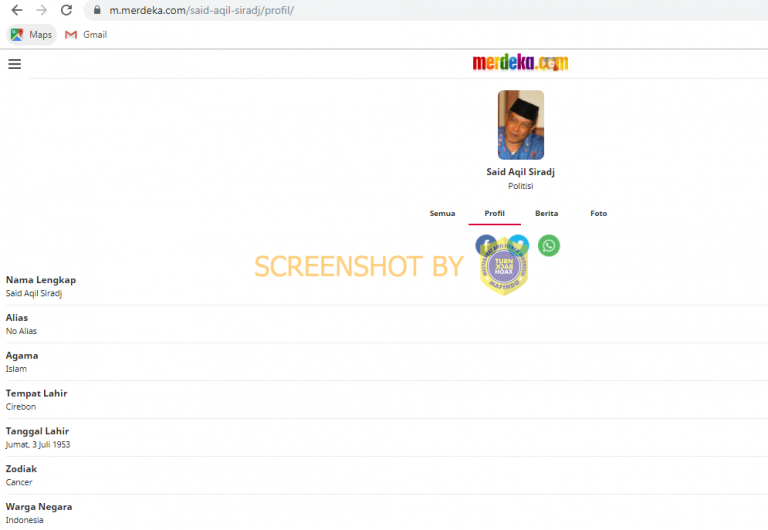
Task: Click the browser forward arrow
Action: coord(42,10)
